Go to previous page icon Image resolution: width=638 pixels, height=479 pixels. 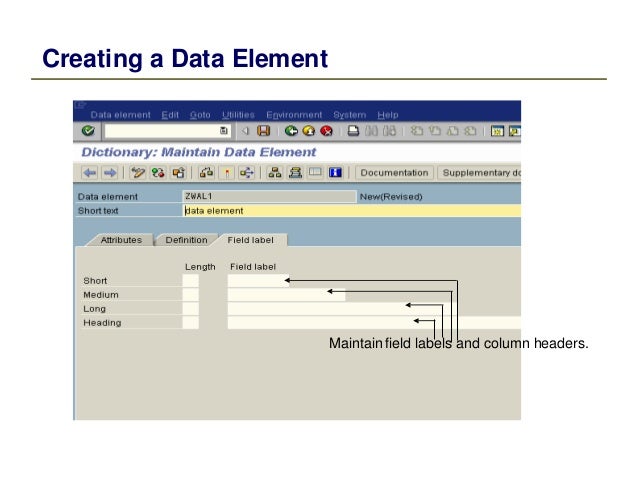pos(435,131)
